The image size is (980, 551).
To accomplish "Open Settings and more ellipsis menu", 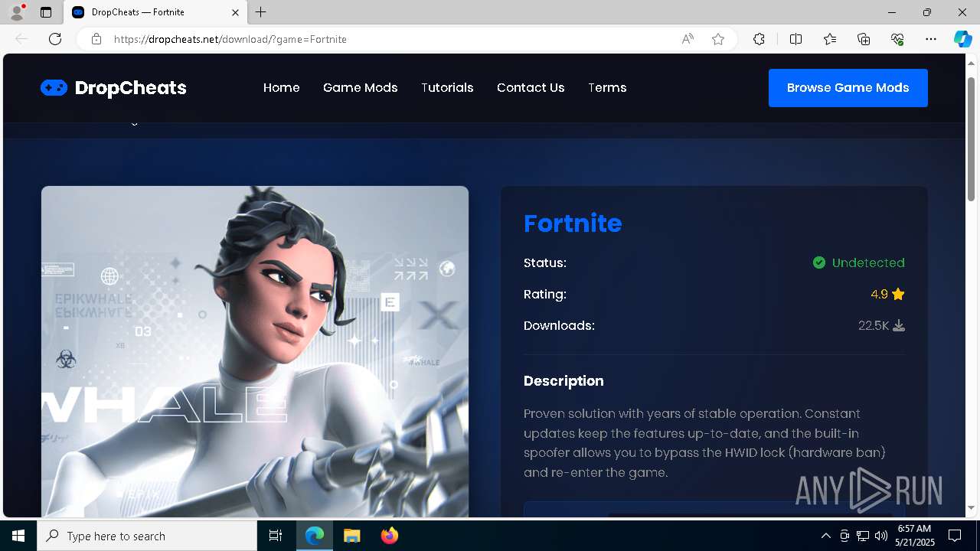I will coord(931,39).
